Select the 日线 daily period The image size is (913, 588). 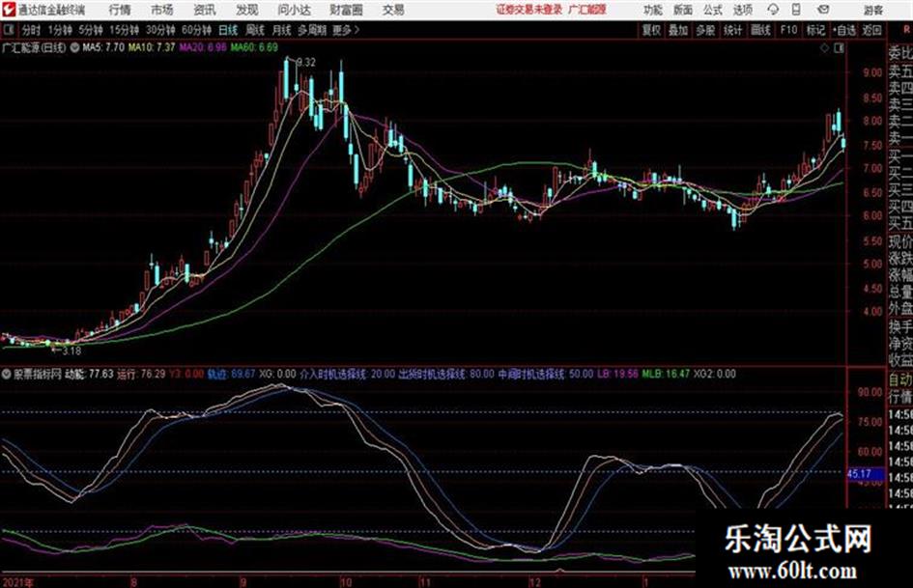tap(228, 30)
